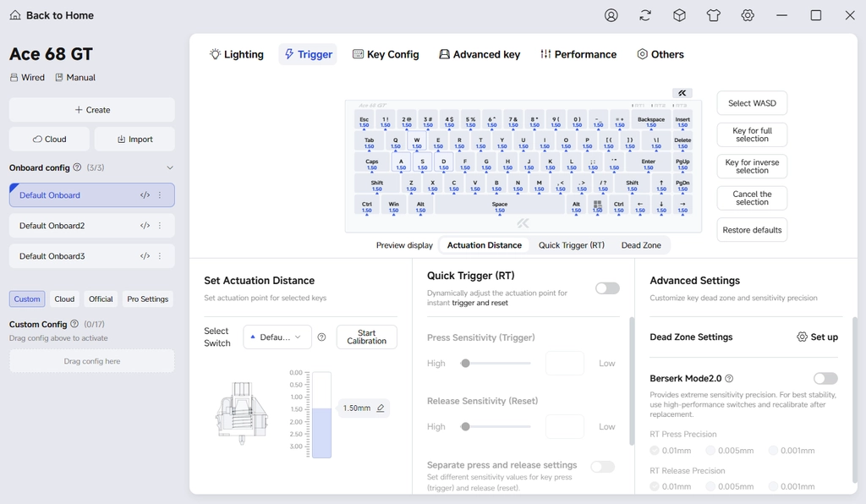This screenshot has height=504, width=866.
Task: Switch to the Key Config tab
Action: point(386,54)
